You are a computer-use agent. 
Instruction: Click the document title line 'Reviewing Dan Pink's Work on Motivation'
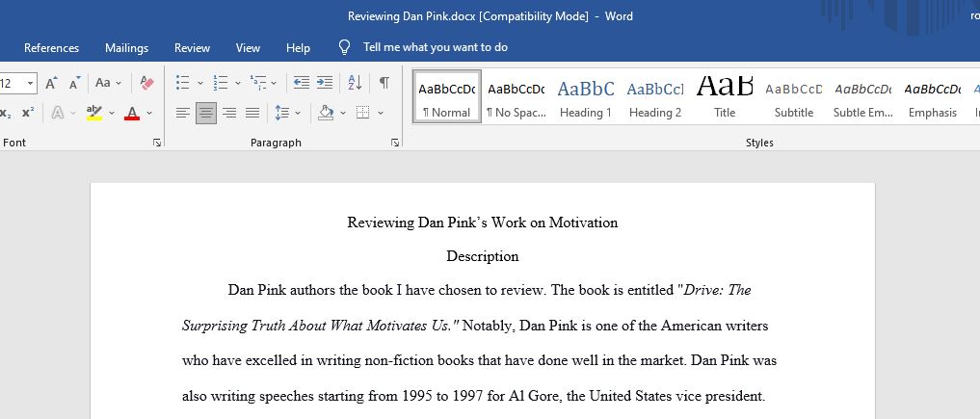pyautogui.click(x=483, y=223)
